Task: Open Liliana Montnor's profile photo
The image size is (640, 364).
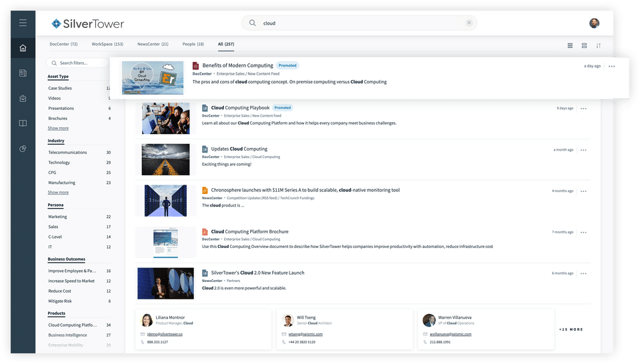Action: pyautogui.click(x=147, y=321)
